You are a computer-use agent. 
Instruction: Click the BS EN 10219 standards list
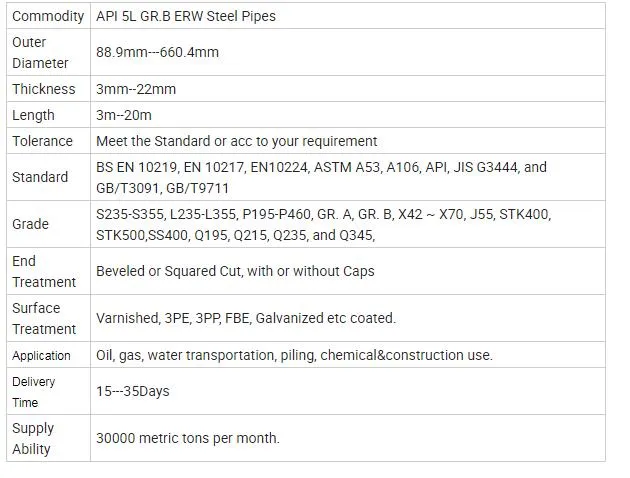click(x=321, y=177)
